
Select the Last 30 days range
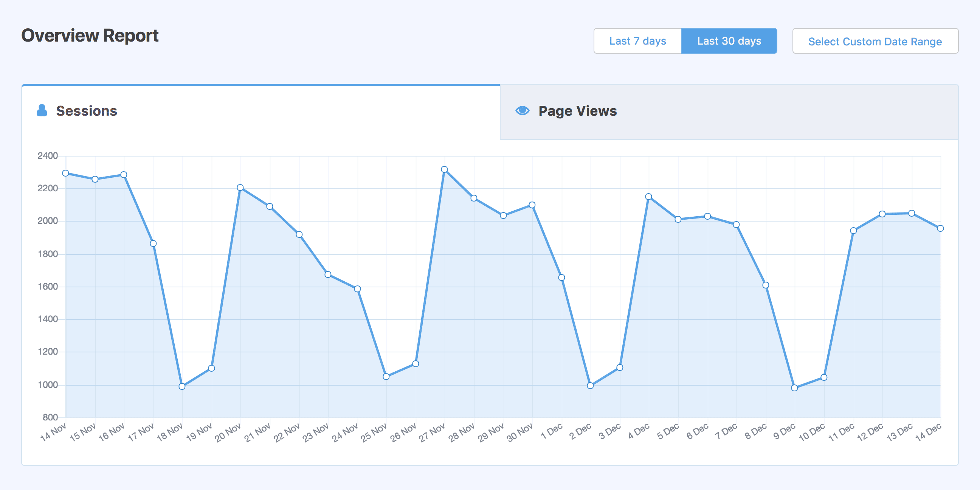pyautogui.click(x=729, y=41)
